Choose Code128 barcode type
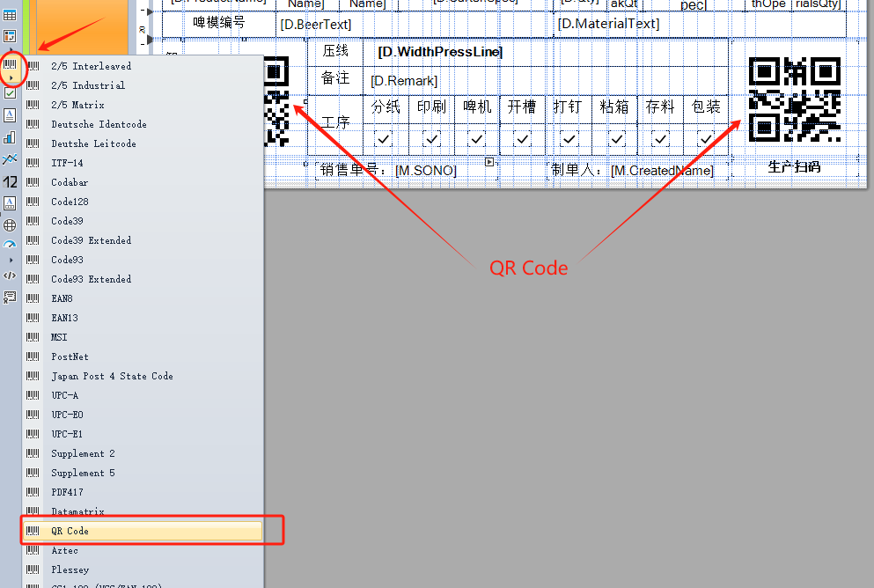The image size is (874, 588). pyautogui.click(x=143, y=202)
